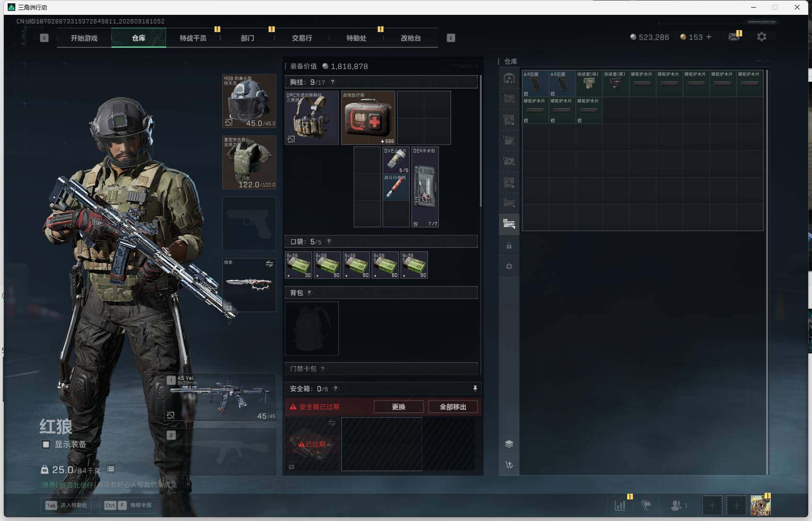Image resolution: width=812 pixels, height=521 pixels.
Task: Switch to the 特战干员 tab
Action: click(x=193, y=38)
